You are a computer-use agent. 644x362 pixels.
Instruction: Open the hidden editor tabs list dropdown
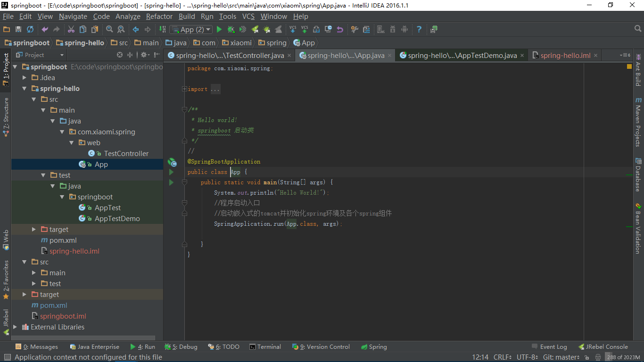tap(625, 55)
